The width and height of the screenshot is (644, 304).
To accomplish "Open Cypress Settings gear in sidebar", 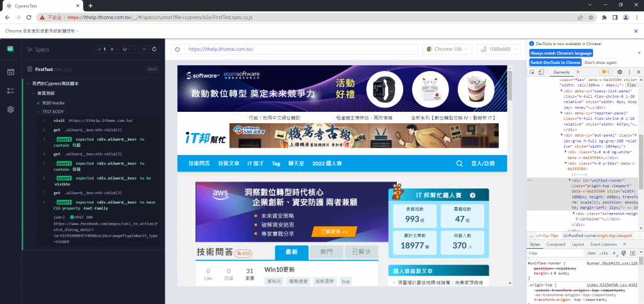I will (x=11, y=109).
